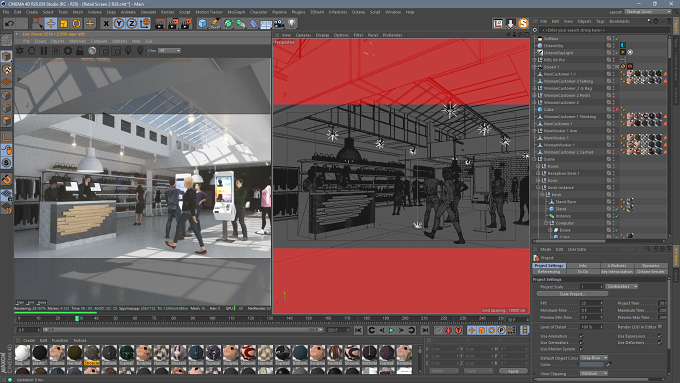Switch to the Info tab
The image size is (680, 383).
[583, 265]
